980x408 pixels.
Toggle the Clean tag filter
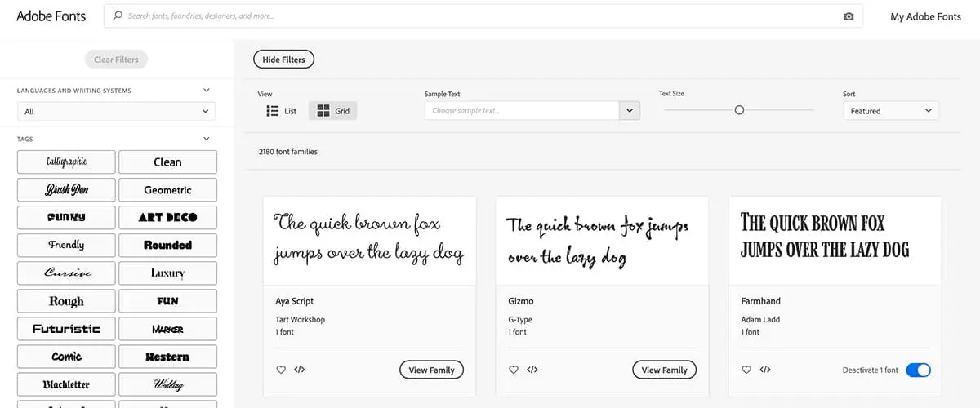167,162
